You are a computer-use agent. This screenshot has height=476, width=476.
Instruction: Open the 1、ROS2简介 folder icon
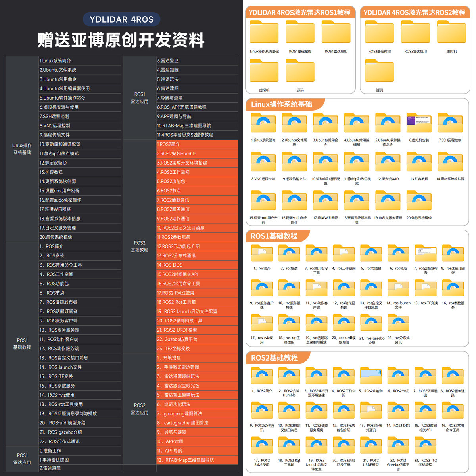(x=262, y=376)
